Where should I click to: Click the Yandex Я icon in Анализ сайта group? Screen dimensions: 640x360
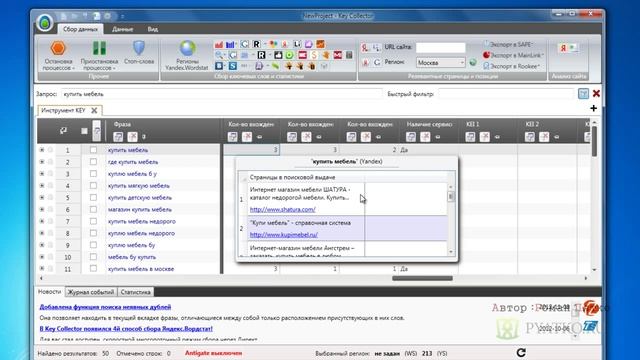pyautogui.click(x=563, y=48)
